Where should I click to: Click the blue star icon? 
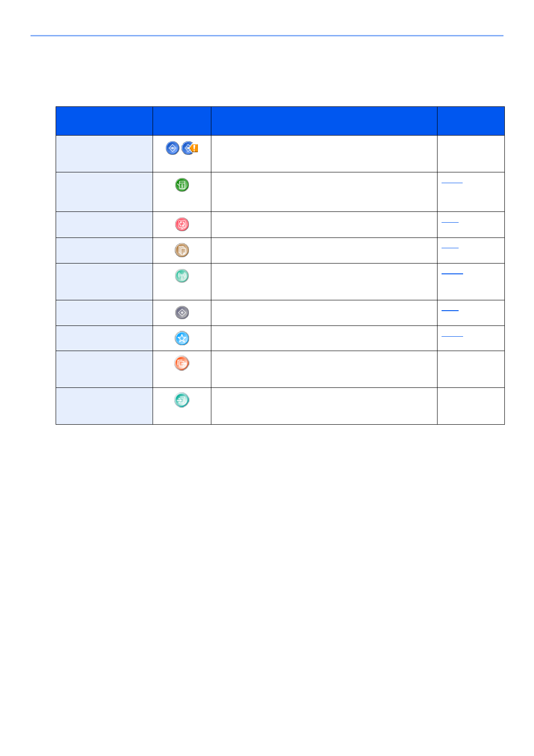point(182,338)
